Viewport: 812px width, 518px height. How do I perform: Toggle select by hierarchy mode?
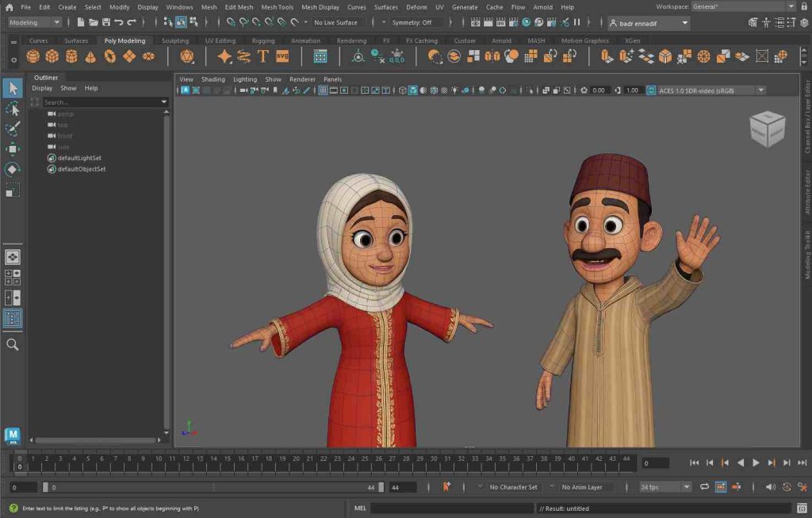coord(168,22)
